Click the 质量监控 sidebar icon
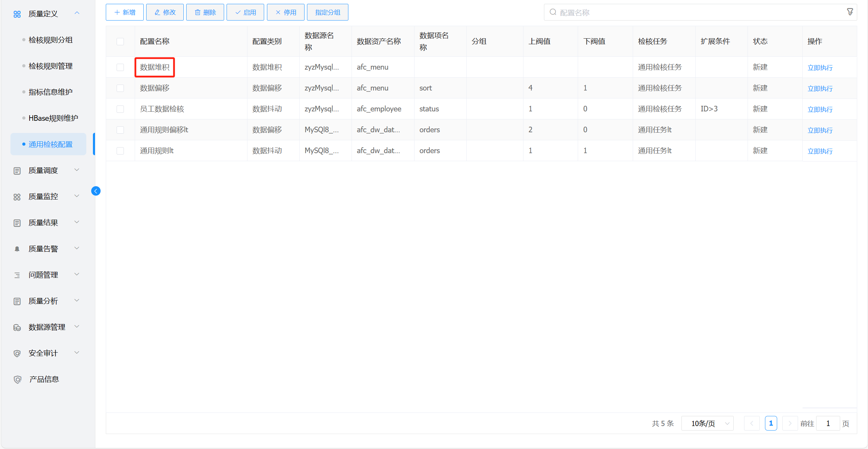The image size is (868, 449). [x=17, y=197]
